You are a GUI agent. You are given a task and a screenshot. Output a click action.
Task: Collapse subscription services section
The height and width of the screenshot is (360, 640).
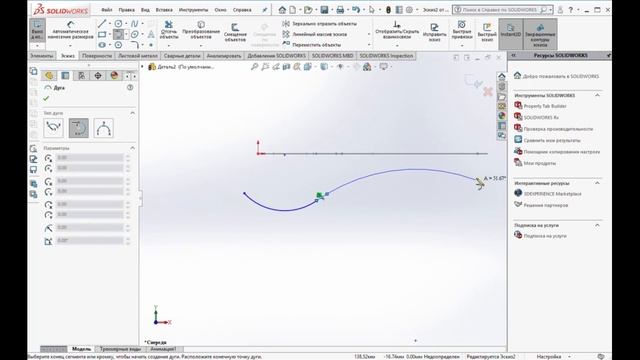pyautogui.click(x=598, y=225)
